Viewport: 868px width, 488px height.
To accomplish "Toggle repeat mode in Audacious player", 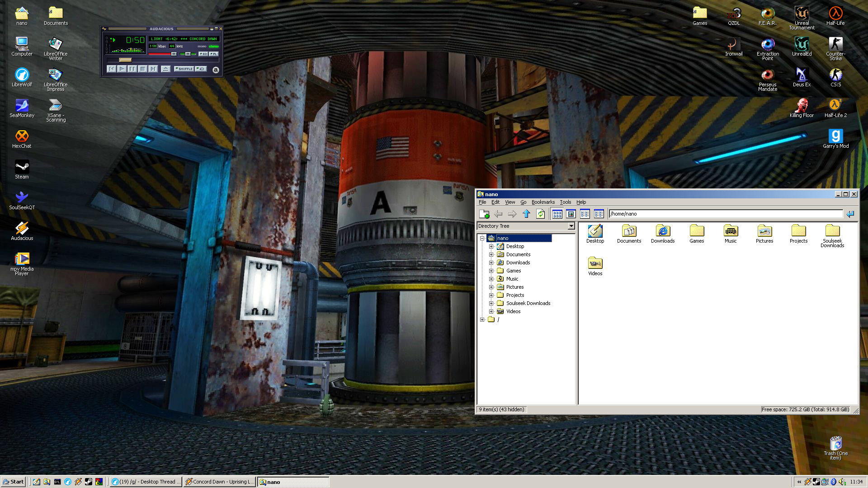I will click(x=201, y=69).
